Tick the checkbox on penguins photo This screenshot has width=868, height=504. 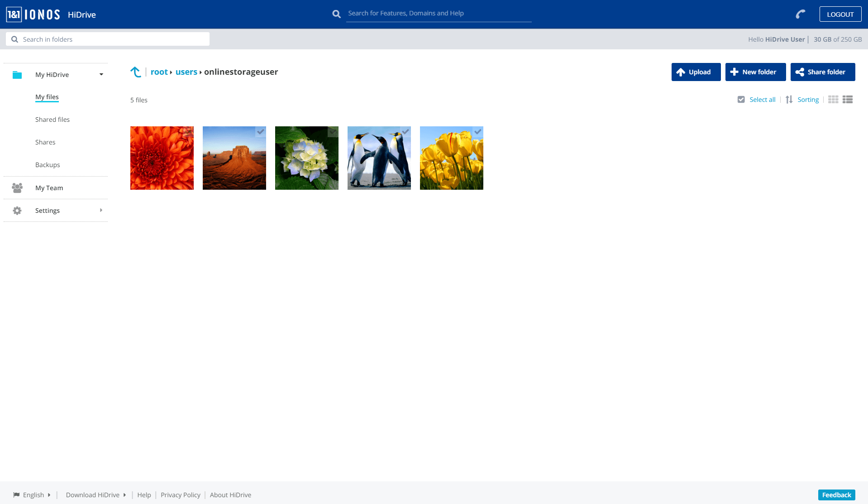[x=405, y=132]
